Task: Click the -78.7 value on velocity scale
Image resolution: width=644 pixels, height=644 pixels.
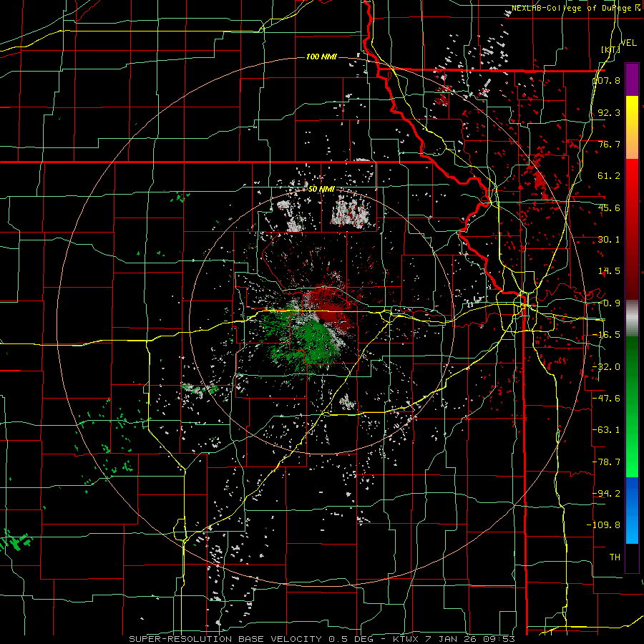Action: (606, 462)
